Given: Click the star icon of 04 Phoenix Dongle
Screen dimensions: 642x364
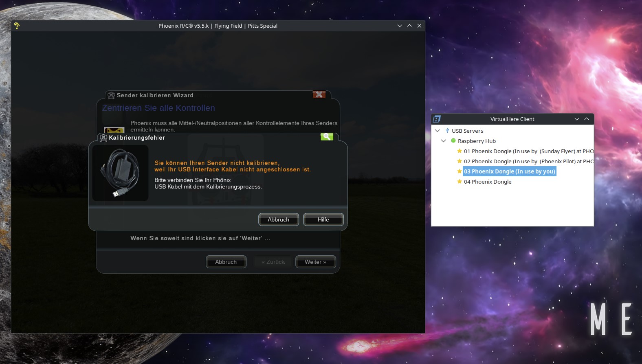Looking at the screenshot, I should pos(460,181).
